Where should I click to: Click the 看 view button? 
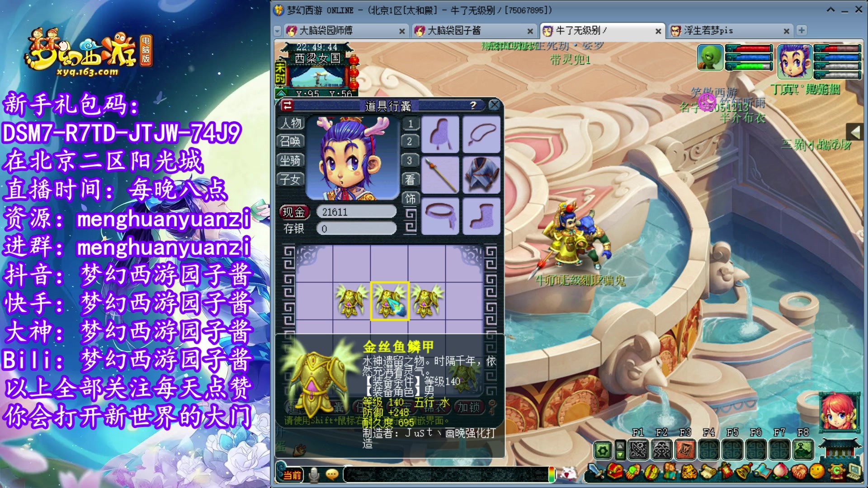pyautogui.click(x=410, y=179)
